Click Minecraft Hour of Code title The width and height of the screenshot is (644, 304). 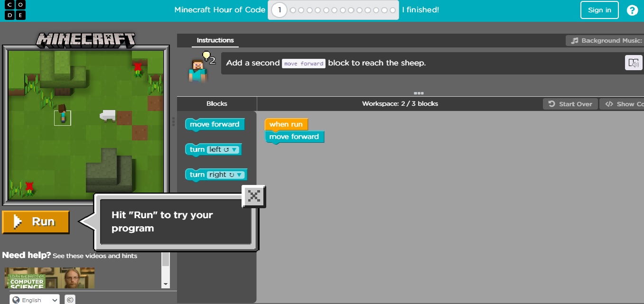coord(220,9)
